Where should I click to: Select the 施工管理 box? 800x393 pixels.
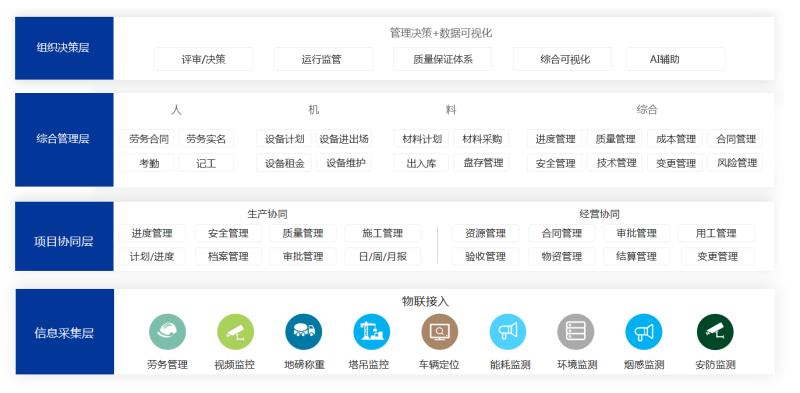(383, 233)
